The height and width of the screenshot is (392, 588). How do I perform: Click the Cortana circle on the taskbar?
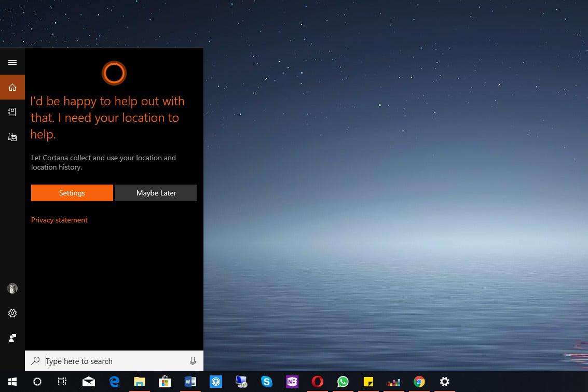click(x=37, y=382)
